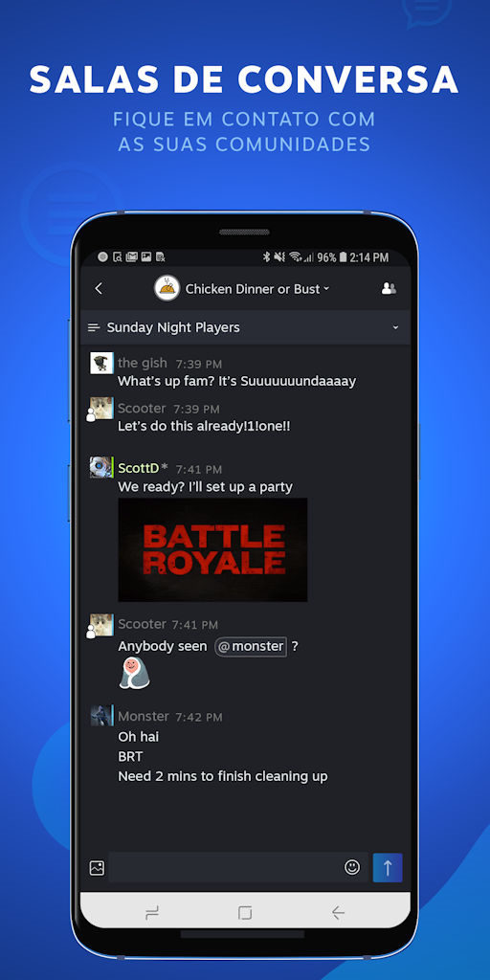
Task: Open the emoticon picker smiley
Action: coord(352,867)
